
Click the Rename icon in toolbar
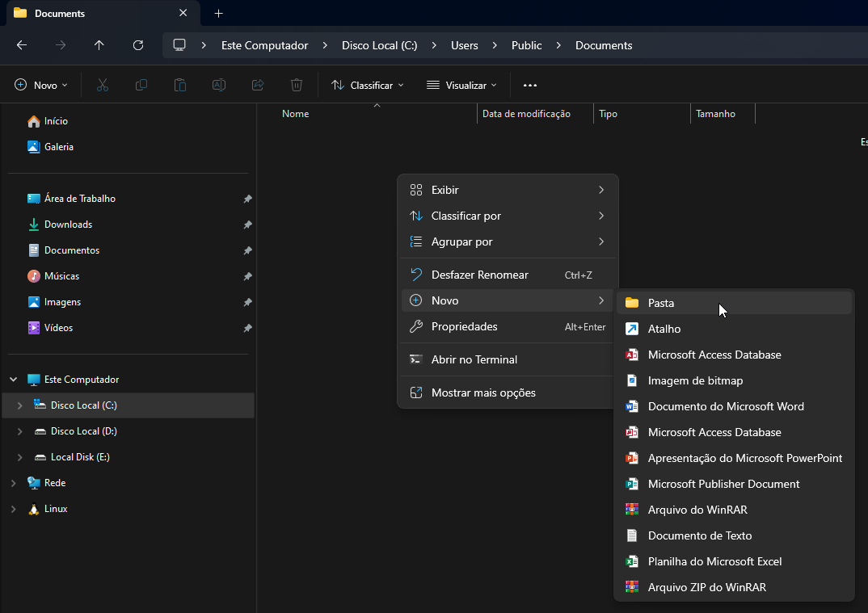click(219, 85)
